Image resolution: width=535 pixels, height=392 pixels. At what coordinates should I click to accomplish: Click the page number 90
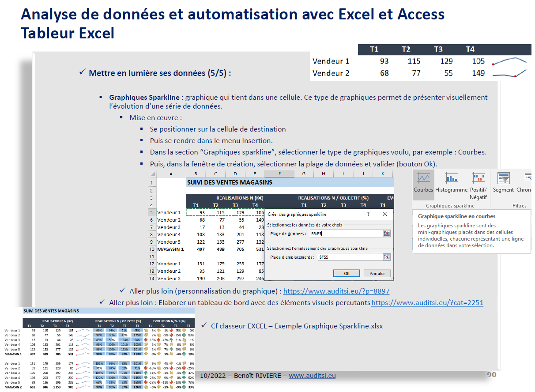492,375
